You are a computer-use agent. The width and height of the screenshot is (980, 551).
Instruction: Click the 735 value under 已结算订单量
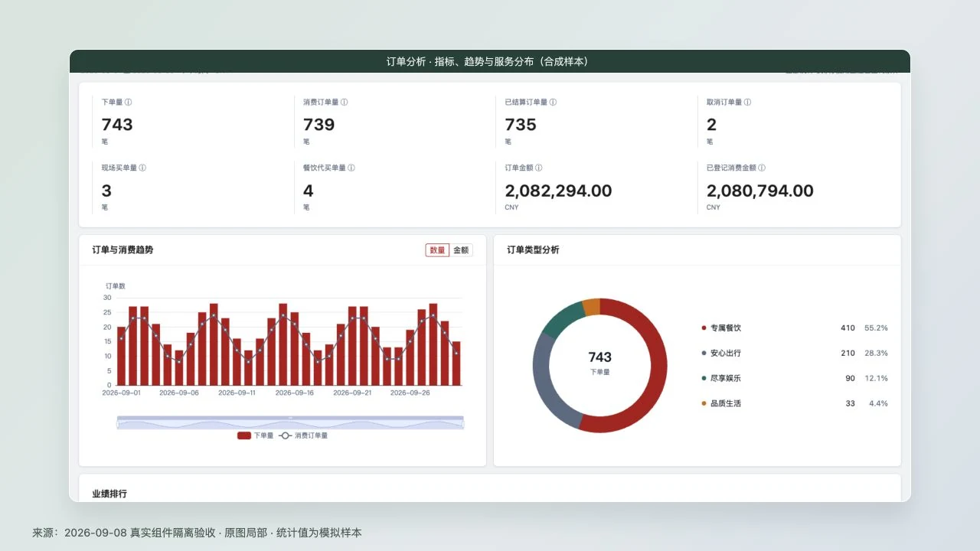tap(521, 125)
